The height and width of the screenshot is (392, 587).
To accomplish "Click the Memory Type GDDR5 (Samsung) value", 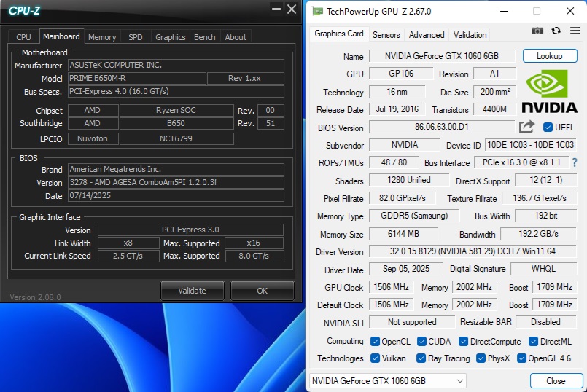I will pyautogui.click(x=414, y=216).
